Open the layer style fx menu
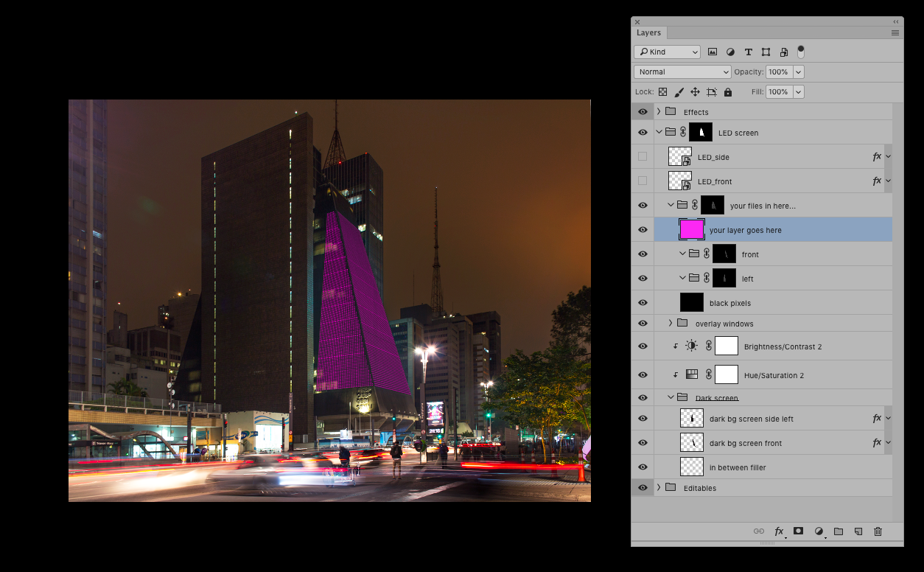924x572 pixels. pyautogui.click(x=779, y=531)
